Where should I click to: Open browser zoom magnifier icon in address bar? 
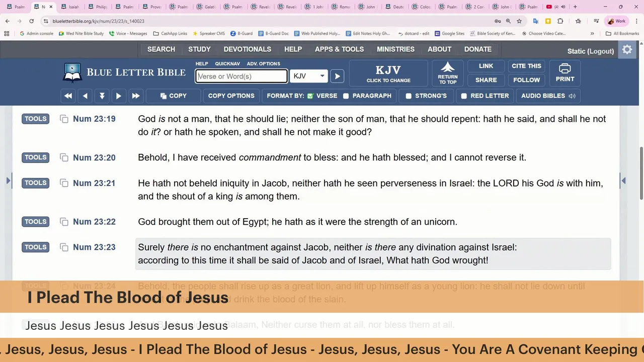508,21
